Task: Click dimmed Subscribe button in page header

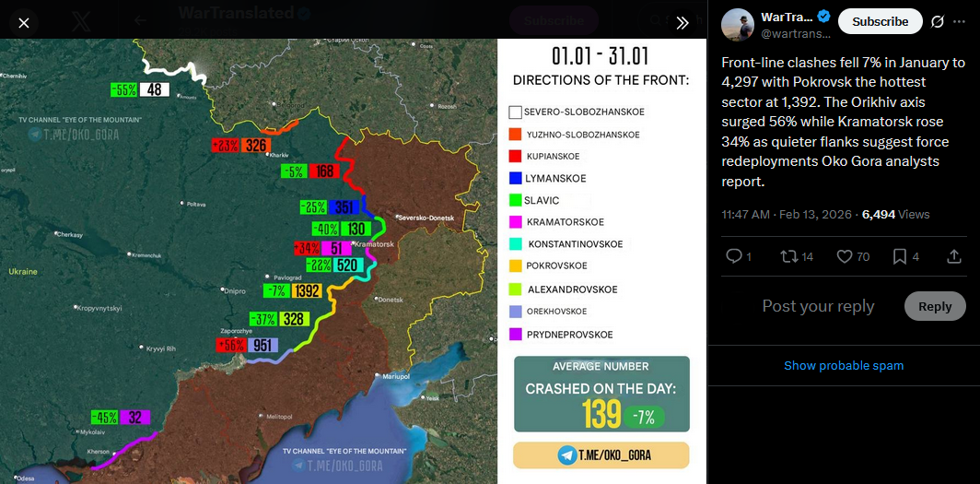Action: (554, 20)
